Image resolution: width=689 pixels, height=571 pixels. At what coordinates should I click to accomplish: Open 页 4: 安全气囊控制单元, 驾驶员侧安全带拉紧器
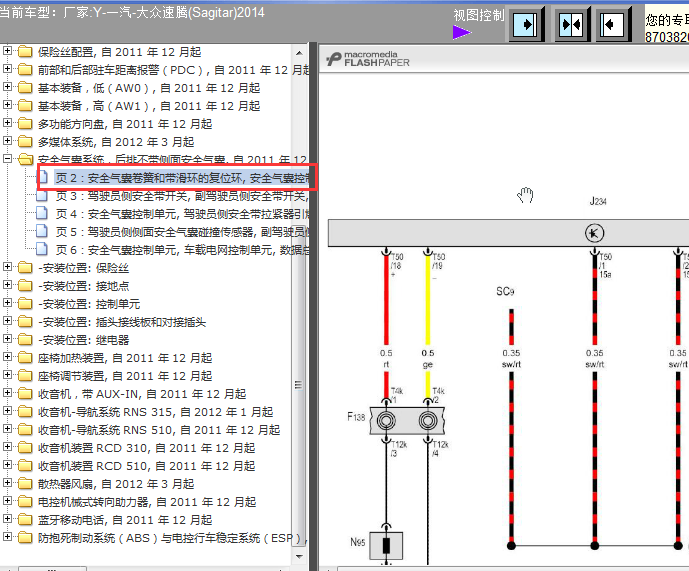[x=182, y=214]
